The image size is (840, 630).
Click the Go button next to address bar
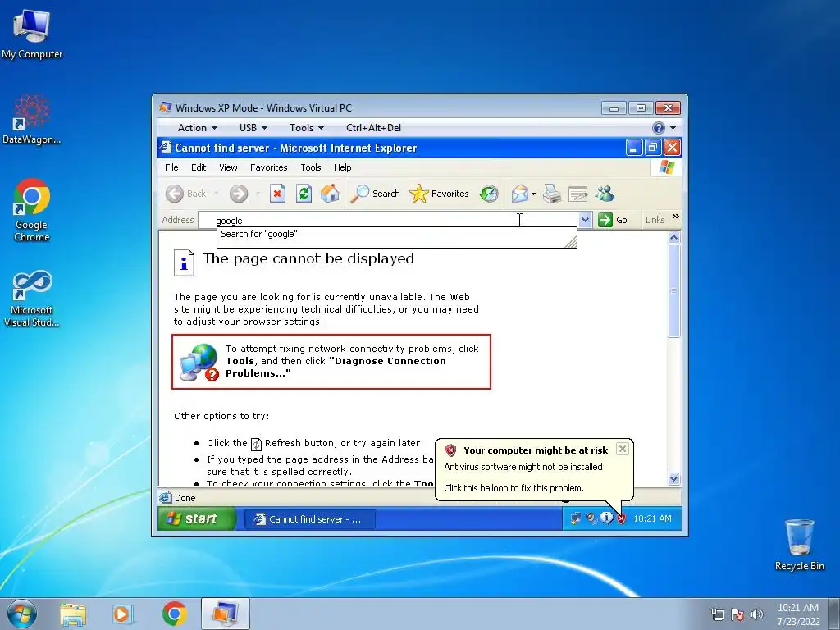click(613, 220)
